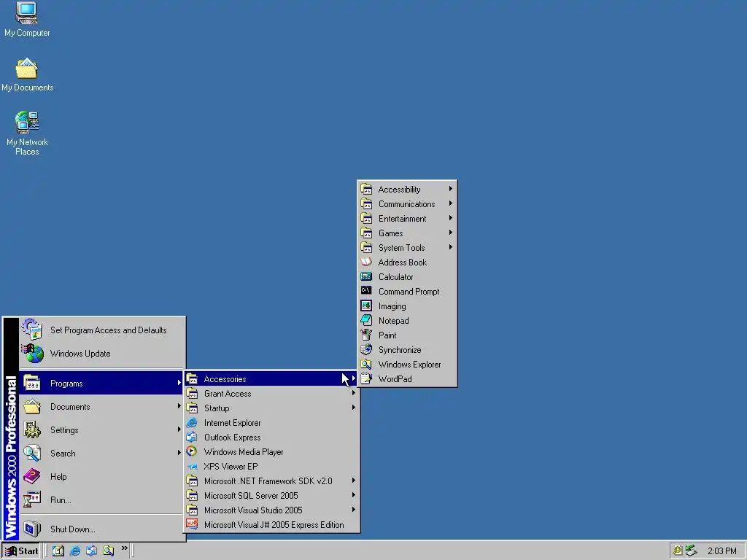
Task: Click the Synchronize icon in Accessories
Action: tap(366, 349)
